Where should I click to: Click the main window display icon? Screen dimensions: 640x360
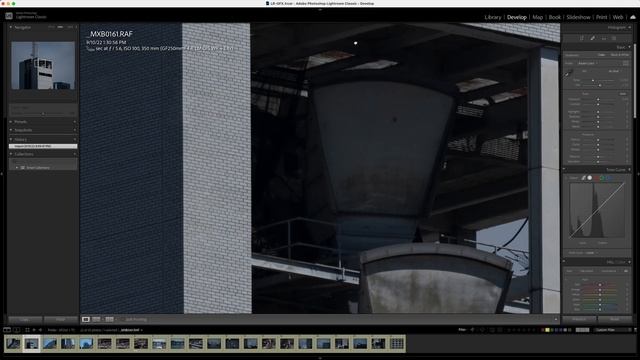coord(7,330)
